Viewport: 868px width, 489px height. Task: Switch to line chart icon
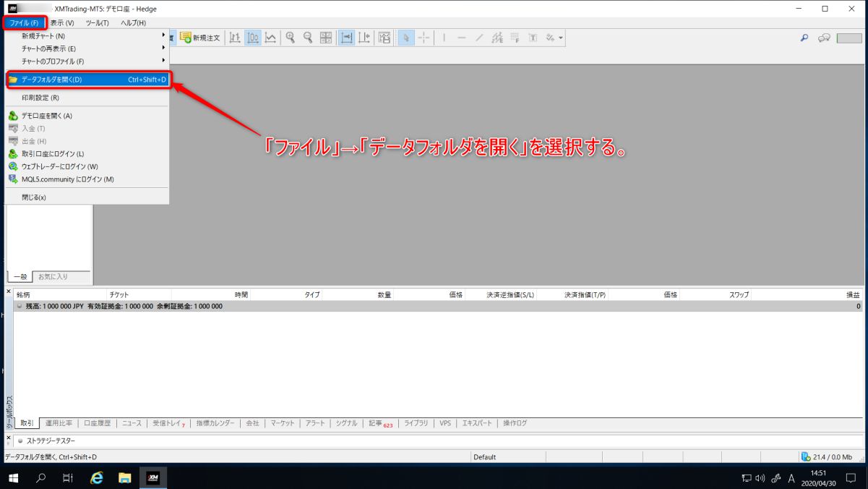point(270,37)
